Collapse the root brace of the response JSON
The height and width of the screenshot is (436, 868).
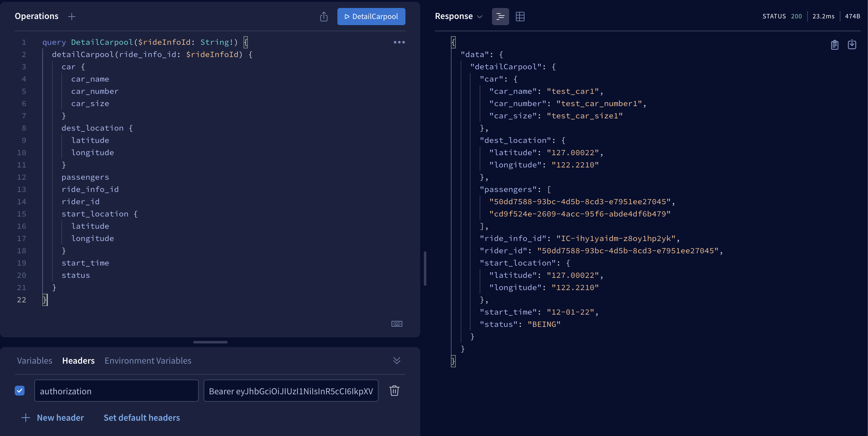pos(453,42)
